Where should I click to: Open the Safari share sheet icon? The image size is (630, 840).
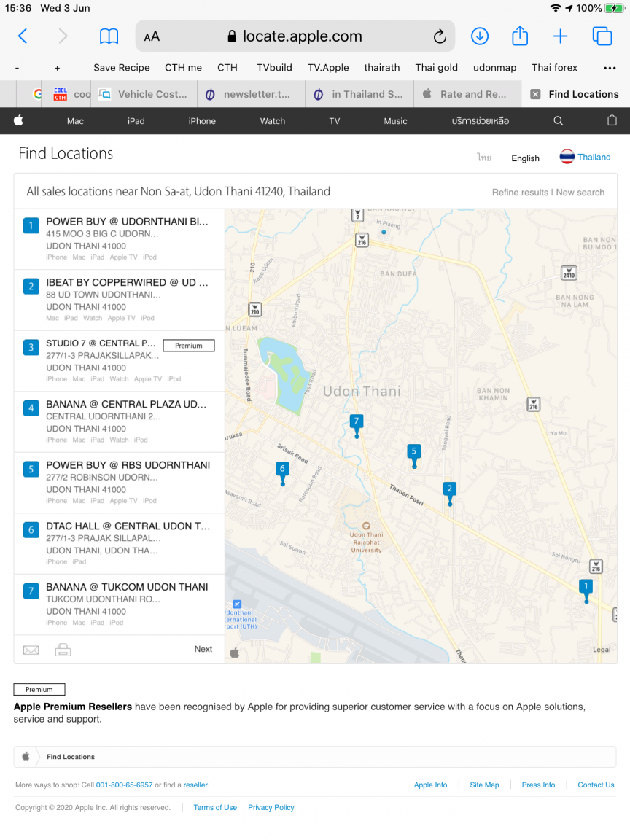pos(520,36)
